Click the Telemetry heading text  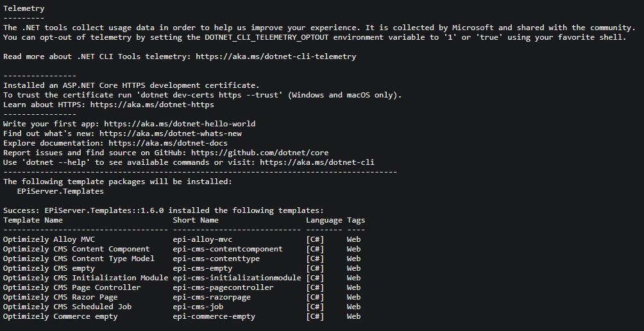click(24, 8)
